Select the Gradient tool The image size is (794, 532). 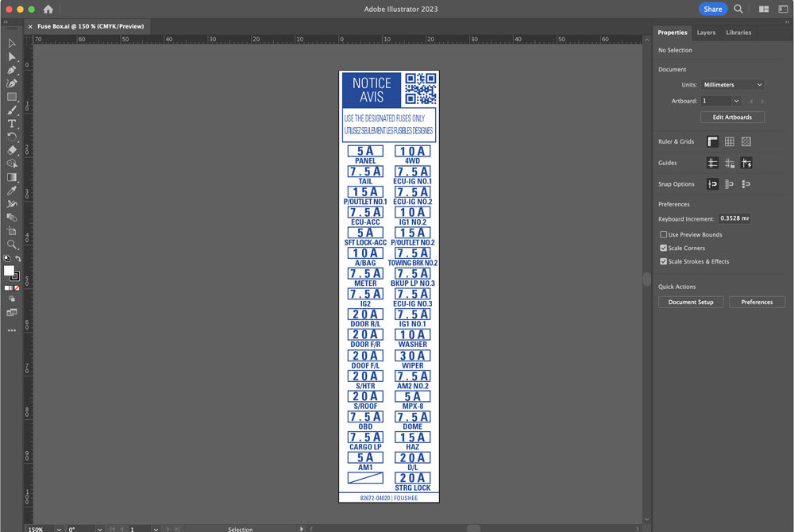[x=12, y=177]
